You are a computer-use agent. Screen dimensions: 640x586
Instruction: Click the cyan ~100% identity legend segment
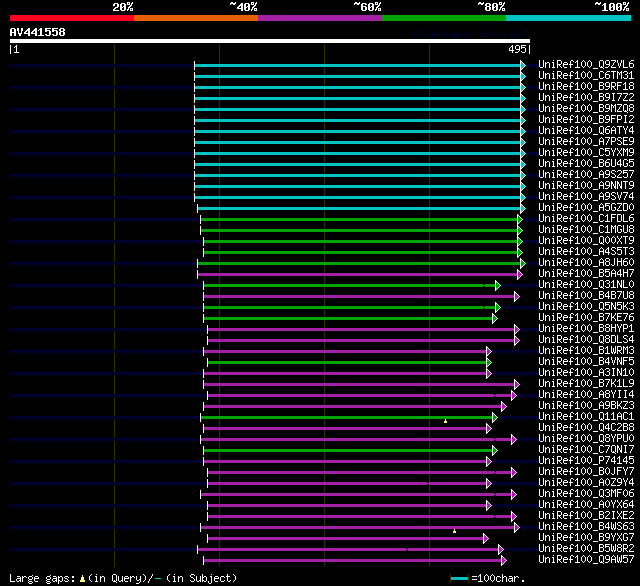point(569,18)
